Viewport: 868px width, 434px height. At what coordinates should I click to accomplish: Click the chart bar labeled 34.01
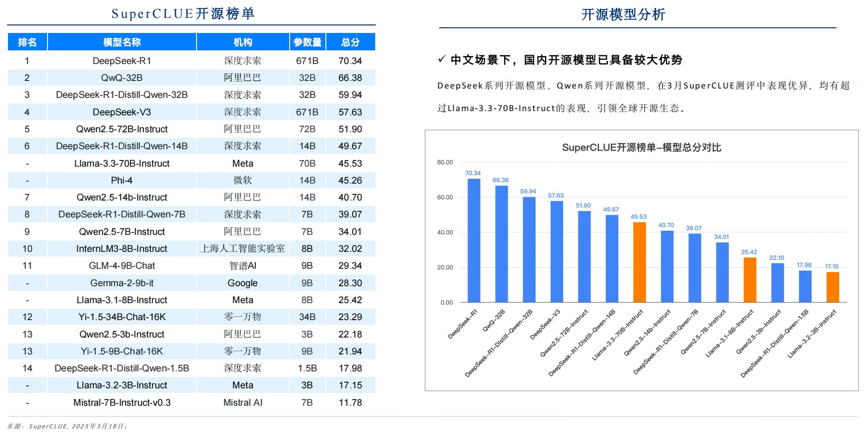pyautogui.click(x=722, y=272)
